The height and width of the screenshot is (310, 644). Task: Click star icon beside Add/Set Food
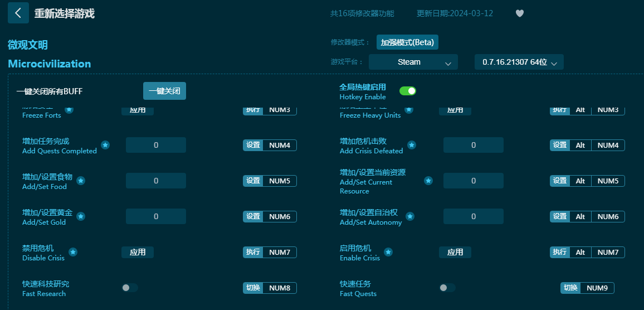tap(81, 181)
